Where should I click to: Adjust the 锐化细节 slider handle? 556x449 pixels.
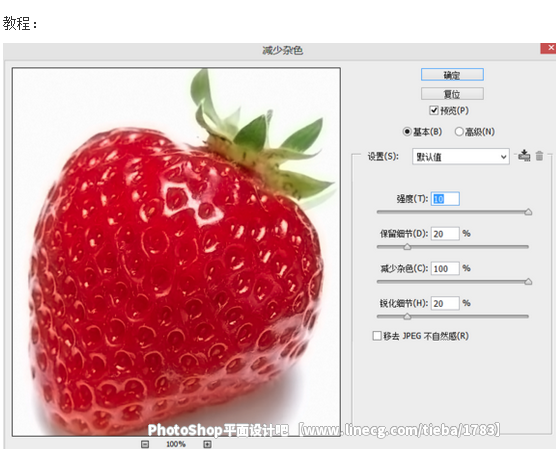(x=407, y=316)
